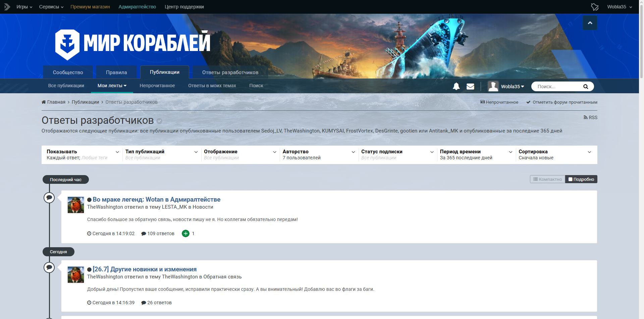Open Ответы в моих темах
Screen dimensions: 644x319
point(212,86)
